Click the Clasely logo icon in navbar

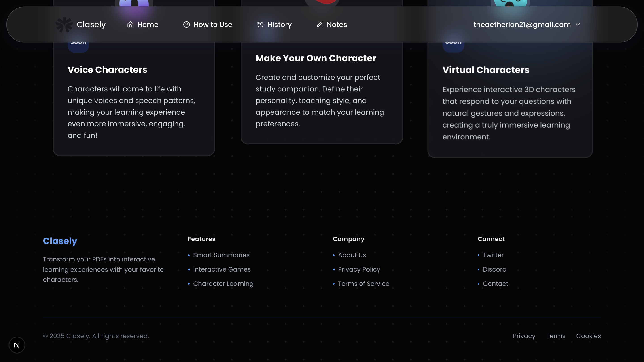64,25
